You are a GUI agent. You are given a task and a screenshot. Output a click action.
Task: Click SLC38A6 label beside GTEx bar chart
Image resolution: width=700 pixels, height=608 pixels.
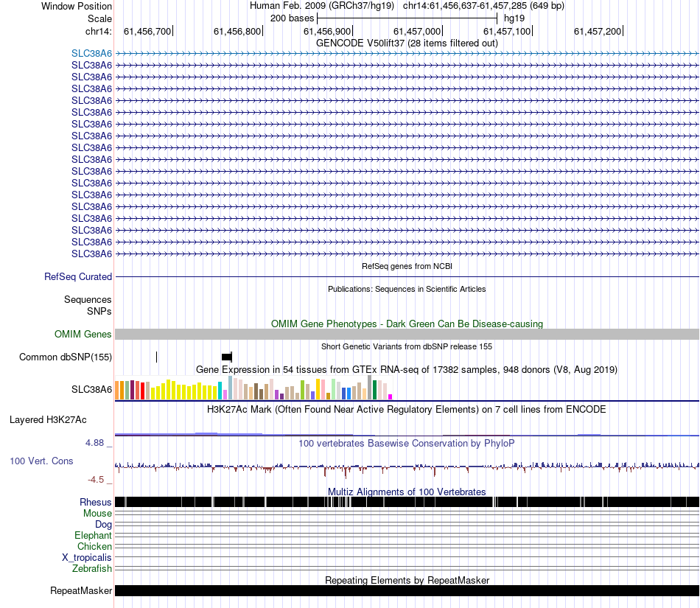(x=91, y=389)
